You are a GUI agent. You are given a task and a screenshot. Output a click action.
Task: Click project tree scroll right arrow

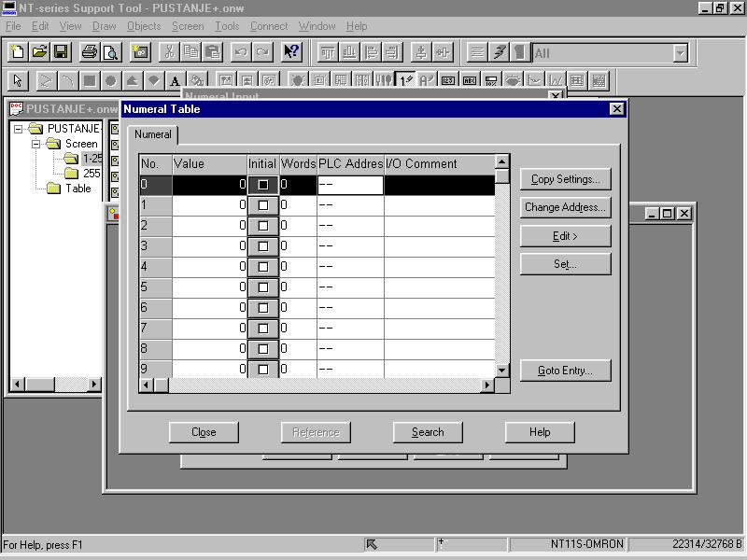coord(94,384)
